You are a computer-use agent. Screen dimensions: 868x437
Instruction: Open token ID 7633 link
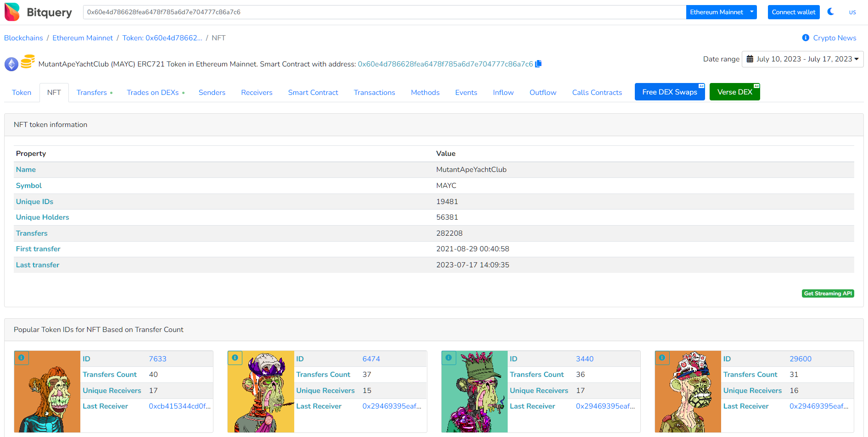pos(157,359)
